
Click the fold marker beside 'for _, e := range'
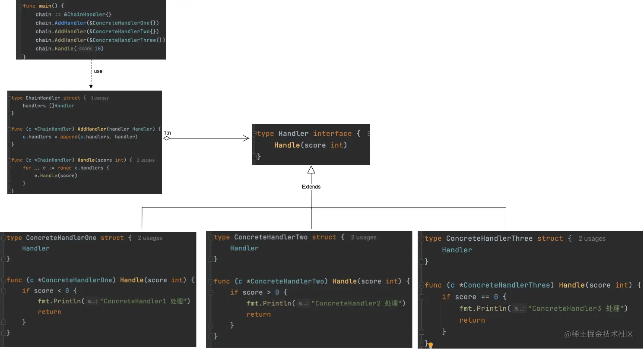(10, 168)
